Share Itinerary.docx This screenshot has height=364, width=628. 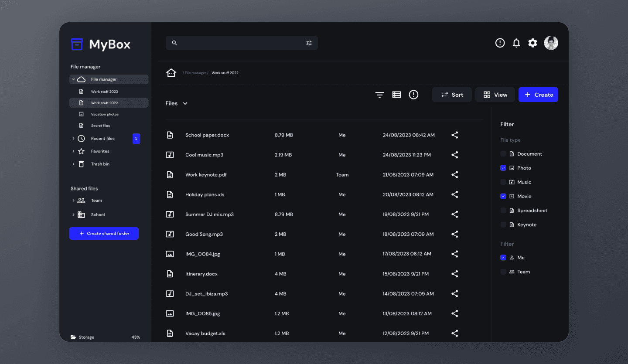(x=454, y=274)
